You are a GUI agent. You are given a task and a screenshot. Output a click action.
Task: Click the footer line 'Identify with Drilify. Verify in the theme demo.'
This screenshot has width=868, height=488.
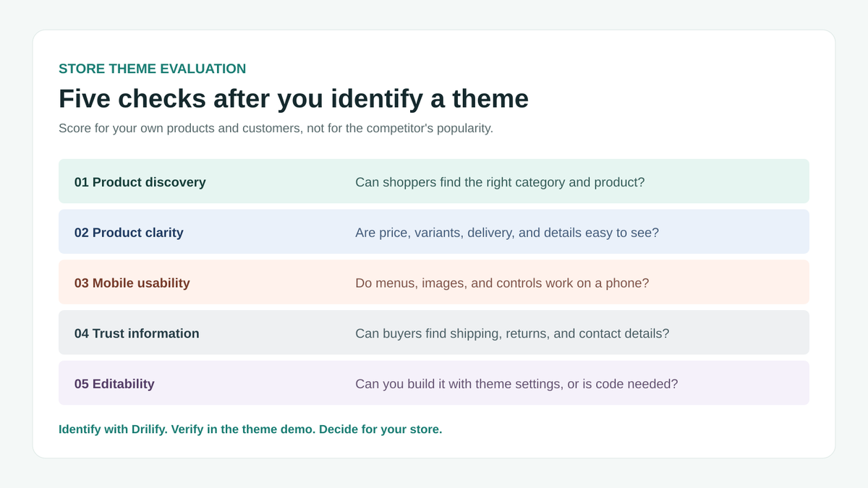pyautogui.click(x=250, y=429)
